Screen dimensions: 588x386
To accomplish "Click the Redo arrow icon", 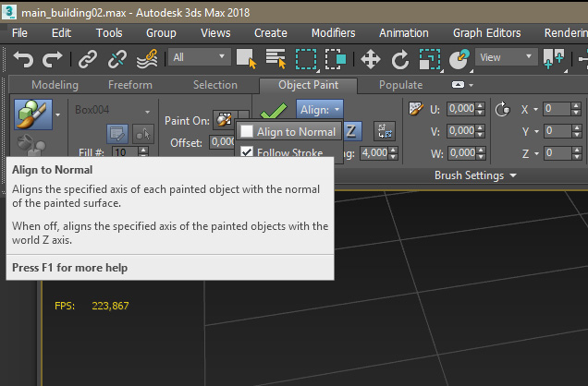I will point(52,59).
